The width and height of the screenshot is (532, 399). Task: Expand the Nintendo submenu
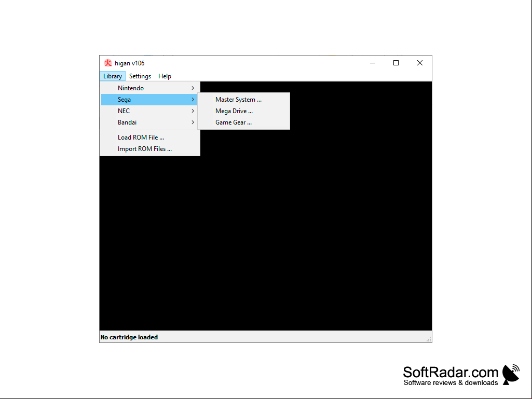149,88
